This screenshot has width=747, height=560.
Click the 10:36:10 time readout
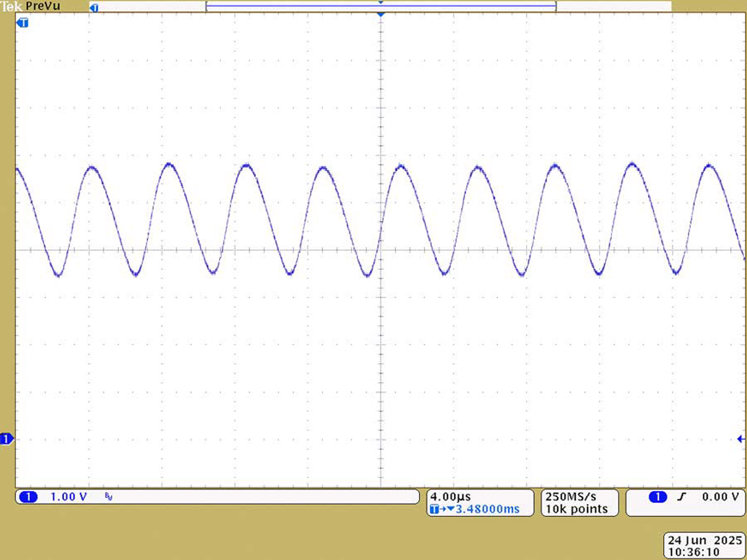point(694,551)
